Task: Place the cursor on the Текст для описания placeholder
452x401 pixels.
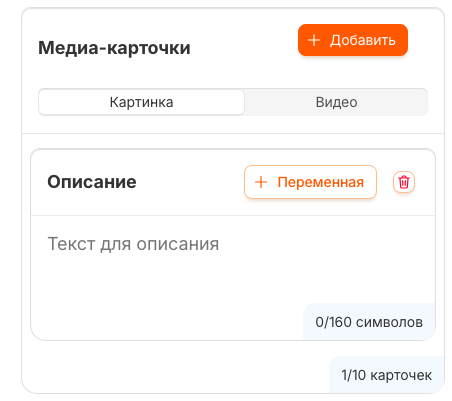Action: (133, 244)
